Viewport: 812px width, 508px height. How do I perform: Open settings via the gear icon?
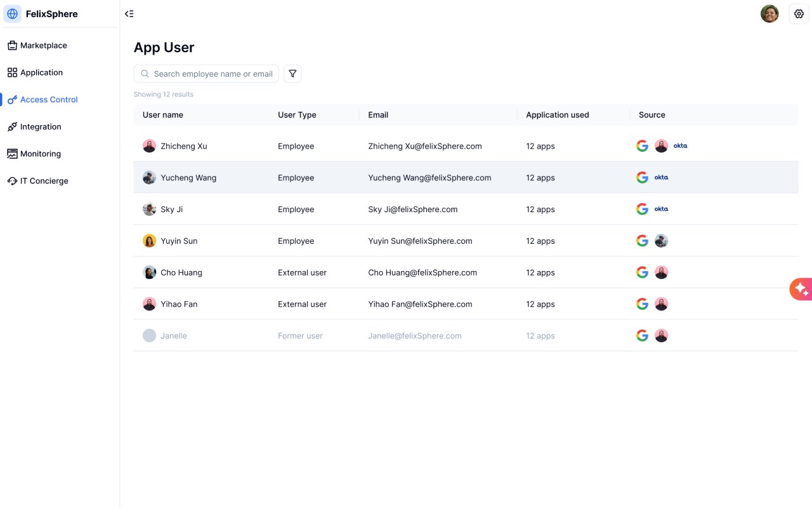[799, 14]
